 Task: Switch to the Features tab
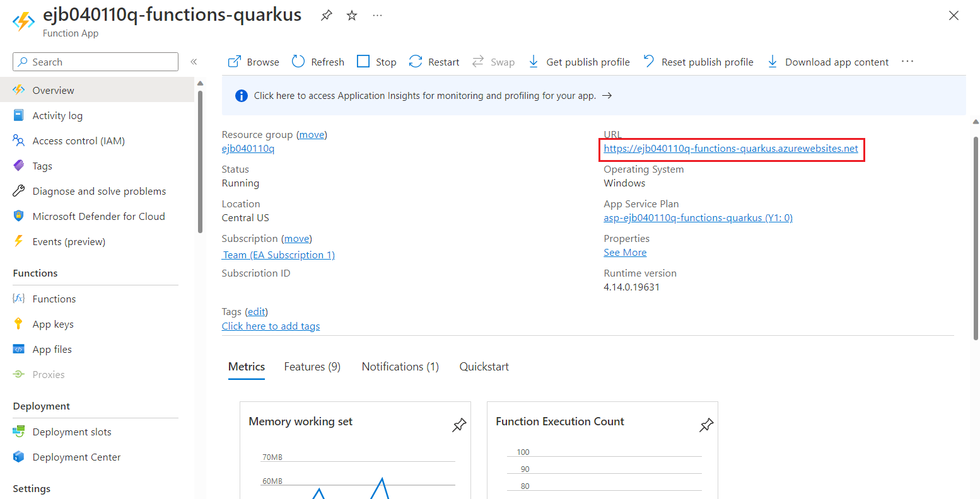[x=312, y=366]
